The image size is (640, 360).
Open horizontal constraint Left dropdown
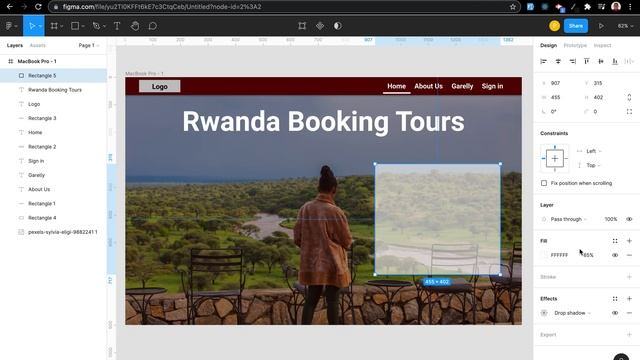pyautogui.click(x=594, y=151)
